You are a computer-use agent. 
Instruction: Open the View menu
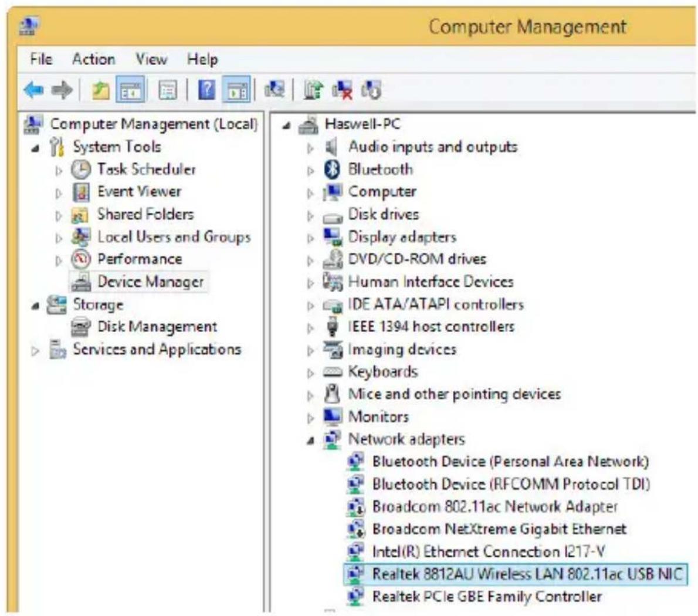pos(151,59)
